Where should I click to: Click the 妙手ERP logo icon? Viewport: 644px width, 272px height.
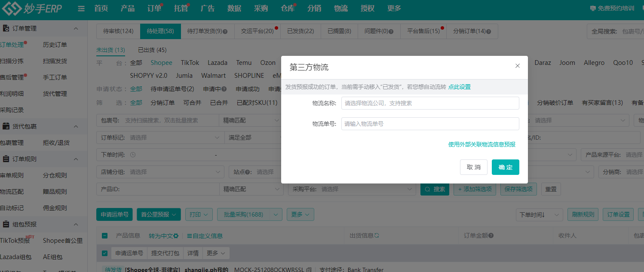[x=12, y=8]
